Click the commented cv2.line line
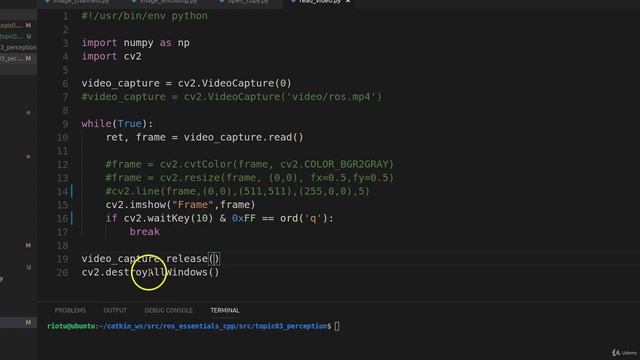Image resolution: width=640 pixels, height=360 pixels. coord(238,191)
